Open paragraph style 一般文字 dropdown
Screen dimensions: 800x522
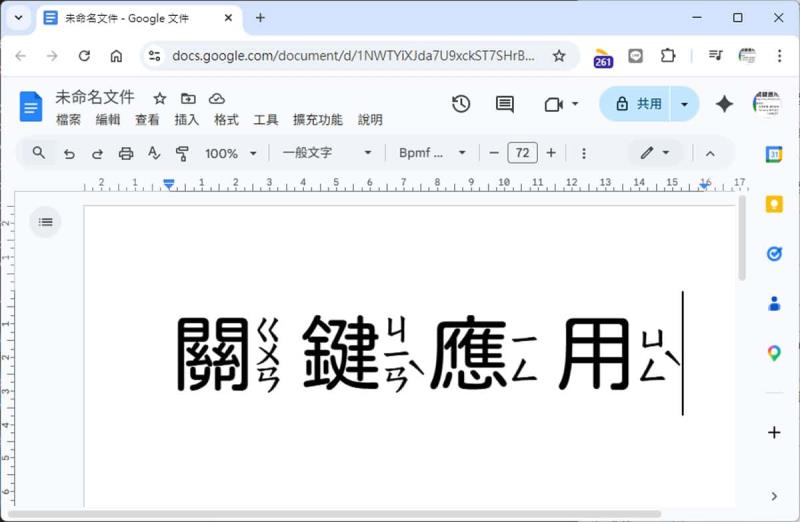click(x=327, y=153)
